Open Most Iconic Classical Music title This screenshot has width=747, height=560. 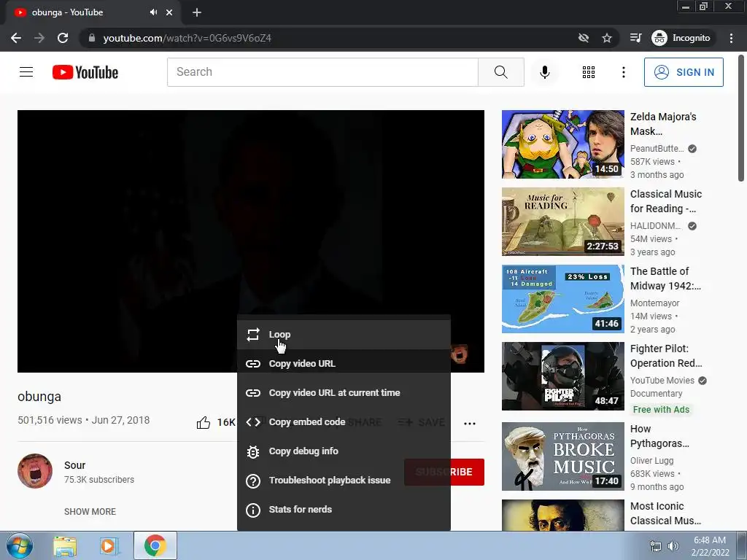[x=665, y=513]
